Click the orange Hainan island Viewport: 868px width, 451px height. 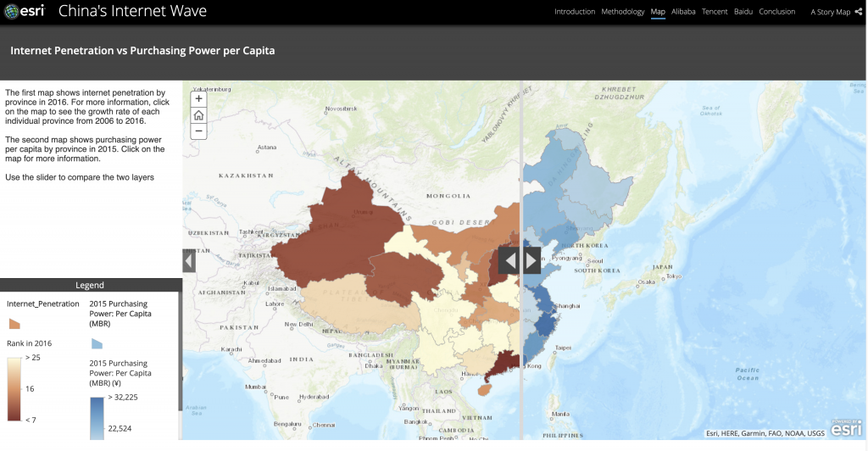[484, 390]
